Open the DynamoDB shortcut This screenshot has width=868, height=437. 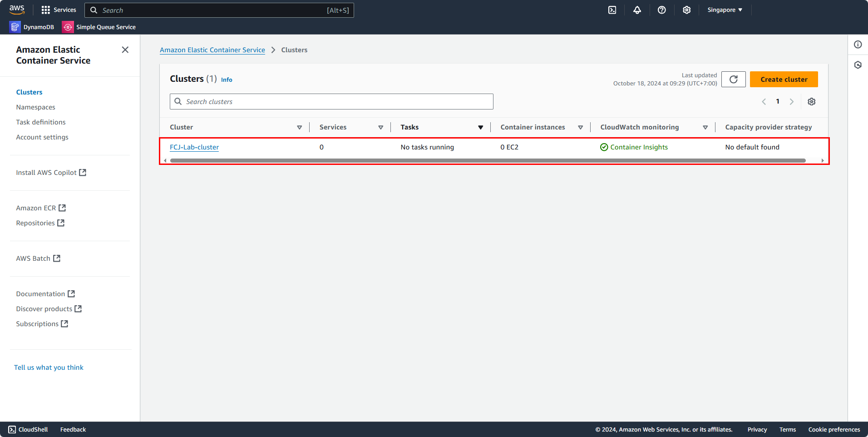(32, 27)
